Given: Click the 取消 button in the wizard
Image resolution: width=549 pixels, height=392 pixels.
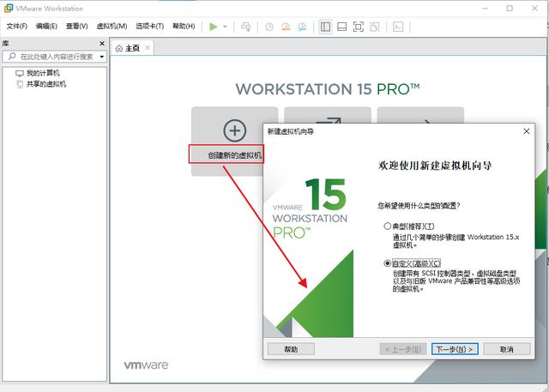Looking at the screenshot, I should pos(507,349).
